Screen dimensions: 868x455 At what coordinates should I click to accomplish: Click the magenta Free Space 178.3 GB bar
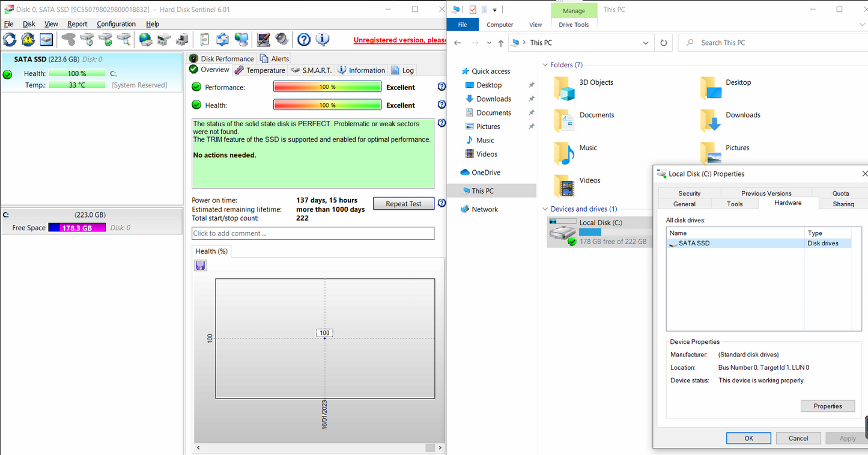pos(77,228)
